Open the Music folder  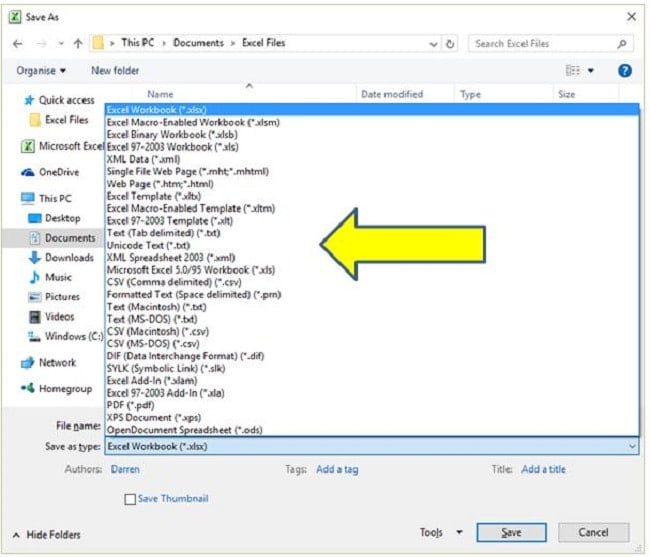(x=50, y=277)
